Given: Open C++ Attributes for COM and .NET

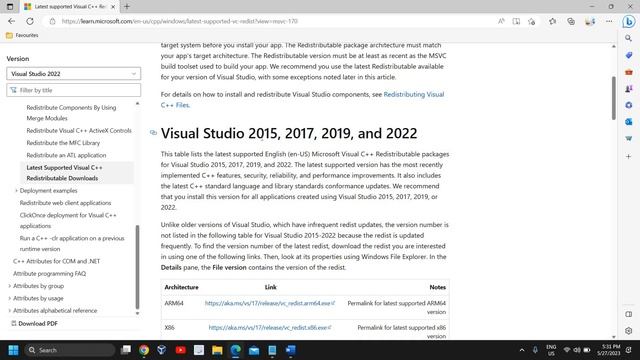Looking at the screenshot, I should (x=56, y=261).
